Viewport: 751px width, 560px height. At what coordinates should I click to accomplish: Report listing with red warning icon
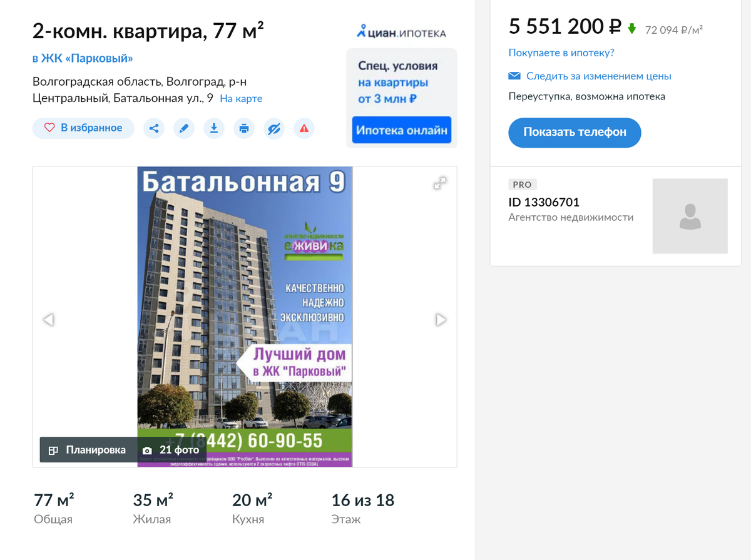[x=304, y=128]
